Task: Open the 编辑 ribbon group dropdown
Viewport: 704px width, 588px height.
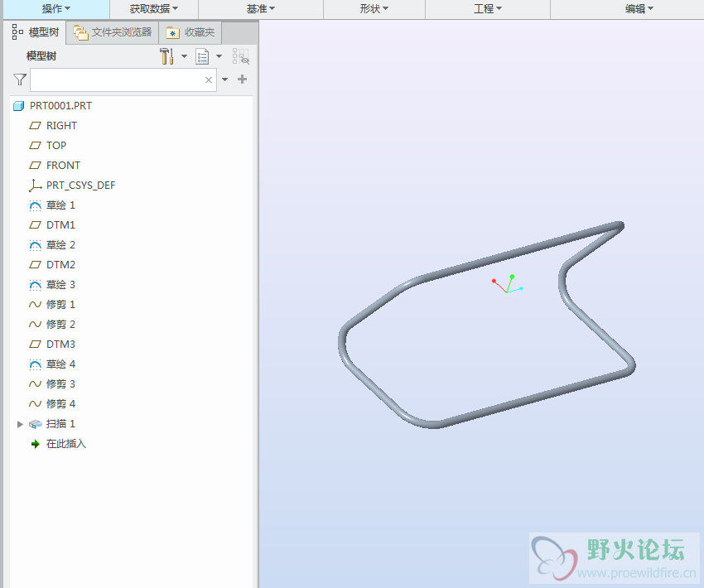Action: pyautogui.click(x=639, y=8)
